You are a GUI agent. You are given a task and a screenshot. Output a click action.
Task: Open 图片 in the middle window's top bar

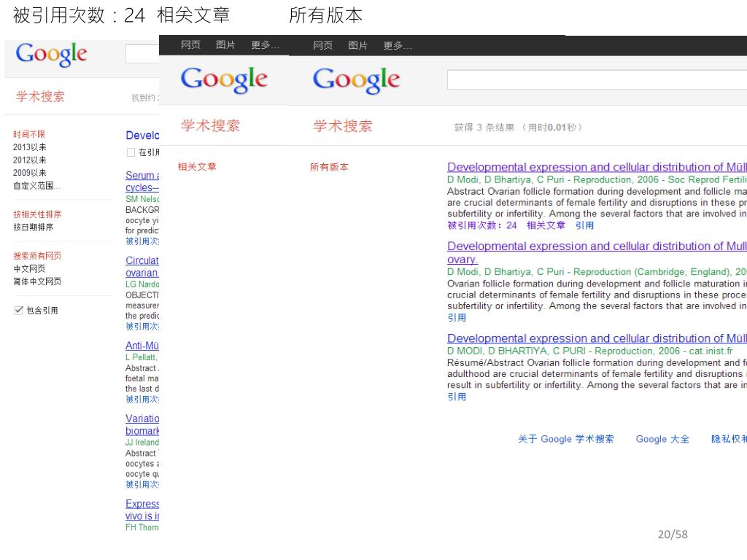(226, 44)
